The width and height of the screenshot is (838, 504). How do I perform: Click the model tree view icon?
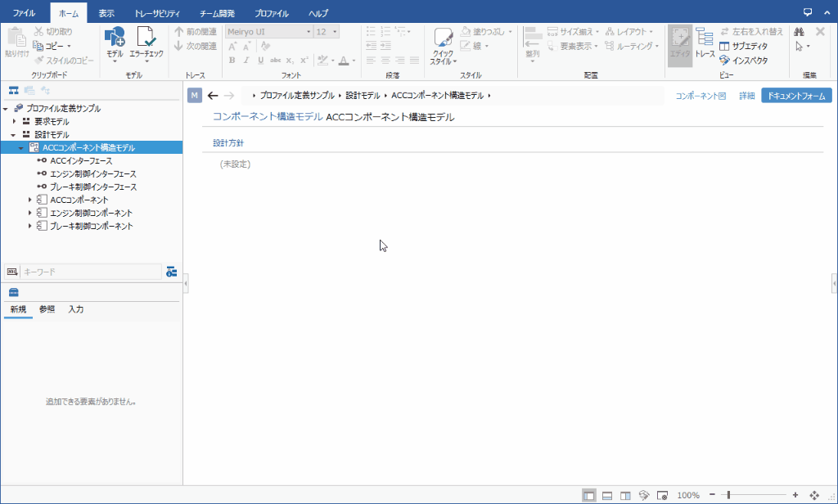point(14,90)
